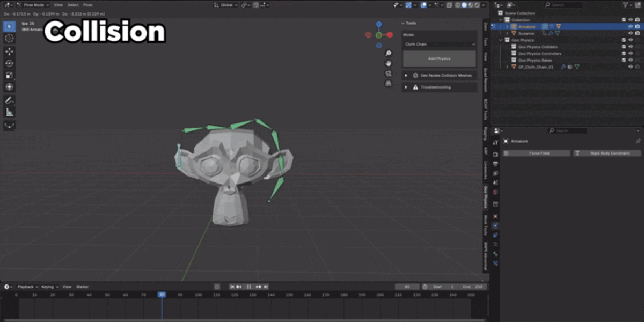
Task: Pause the timeline playback
Action: [x=249, y=287]
